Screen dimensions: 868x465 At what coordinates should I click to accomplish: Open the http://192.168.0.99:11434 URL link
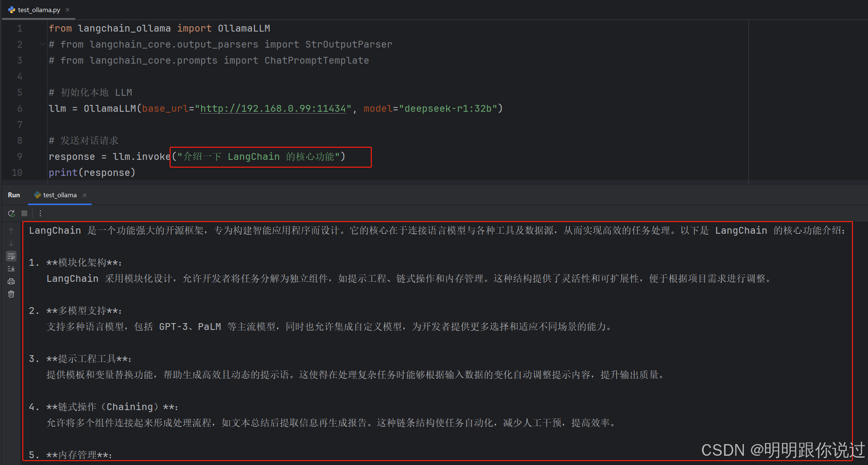273,108
